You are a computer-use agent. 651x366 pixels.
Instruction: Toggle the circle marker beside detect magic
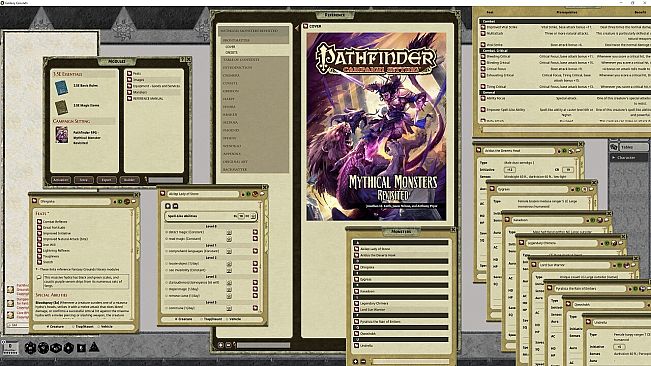[167, 232]
